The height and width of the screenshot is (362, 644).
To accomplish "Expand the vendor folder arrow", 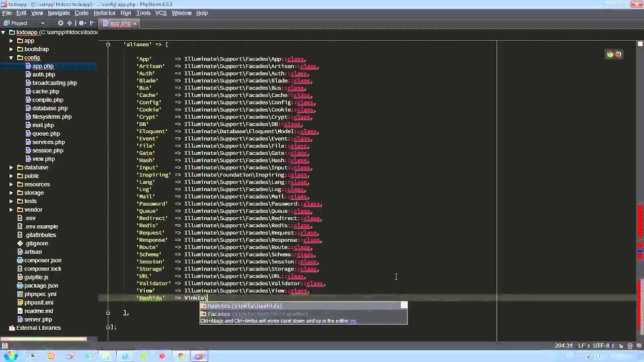I will tap(11, 210).
